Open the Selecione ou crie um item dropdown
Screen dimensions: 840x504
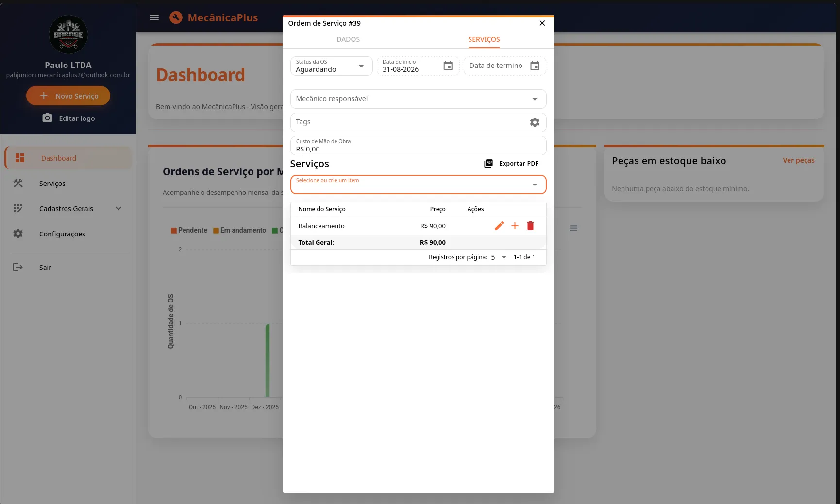click(x=418, y=185)
